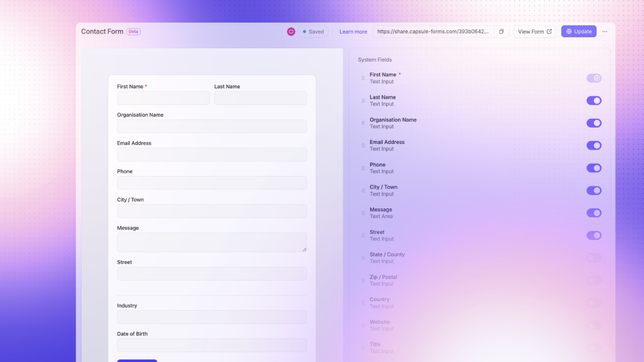Click the drag handle beside the Message field
This screenshot has width=644, height=362.
[363, 213]
